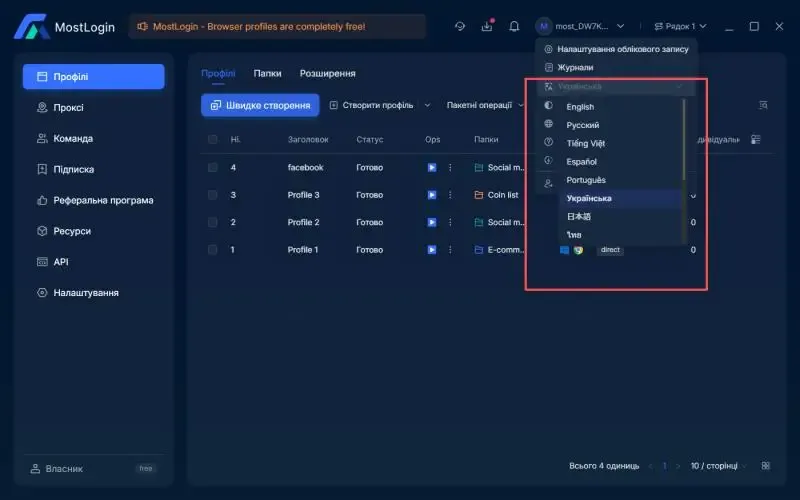
Task: Open the Рядок 1 dropdown
Action: pyautogui.click(x=681, y=26)
